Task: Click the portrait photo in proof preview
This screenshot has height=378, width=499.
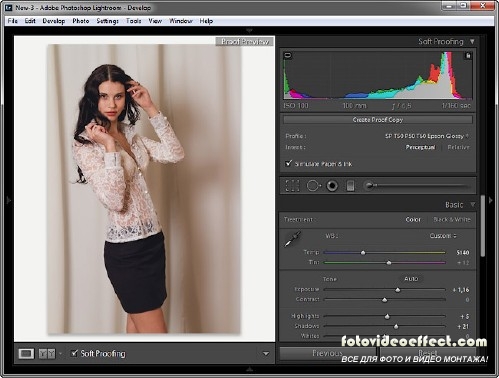Action: coord(144,189)
